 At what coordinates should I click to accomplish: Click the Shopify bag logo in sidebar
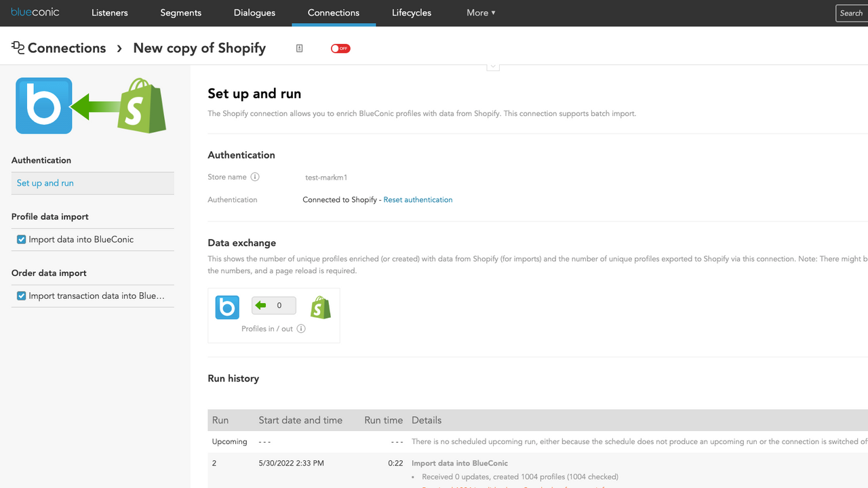click(142, 105)
